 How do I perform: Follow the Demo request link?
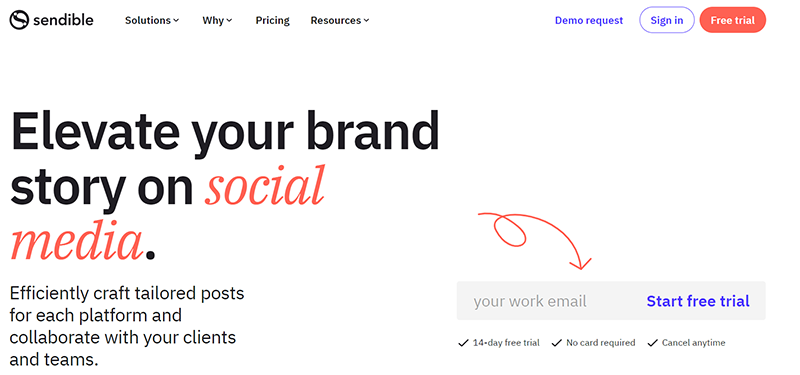pyautogui.click(x=589, y=20)
